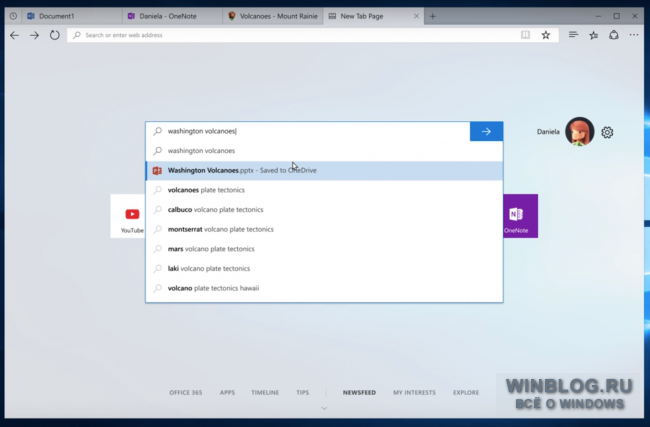
Task: Open the OneNote tile
Action: pyautogui.click(x=520, y=216)
